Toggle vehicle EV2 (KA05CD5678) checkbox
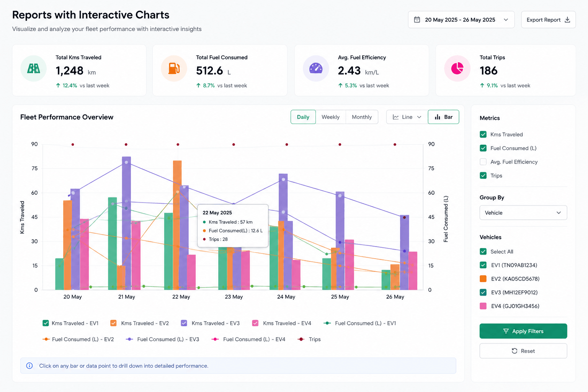This screenshot has width=588, height=392. [483, 279]
